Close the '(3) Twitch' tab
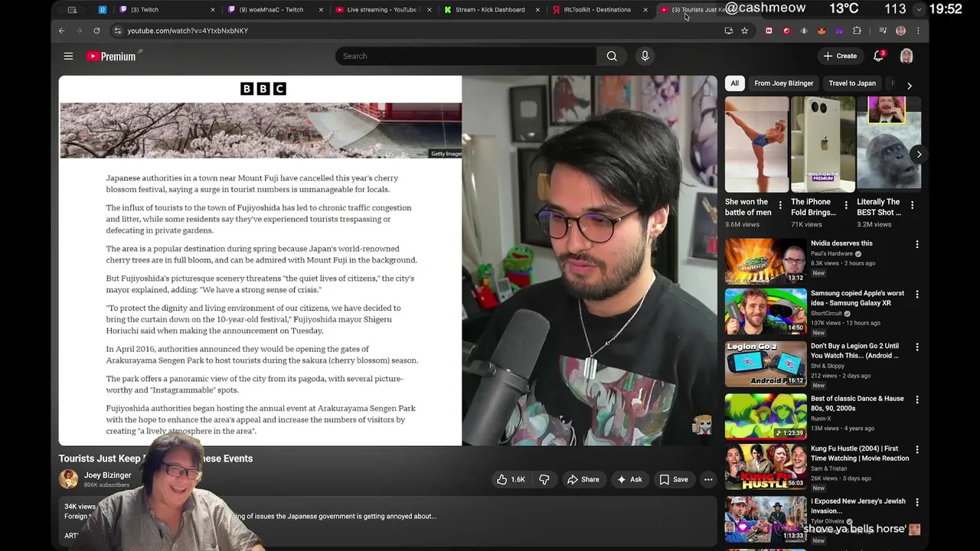The height and width of the screenshot is (551, 980). click(212, 10)
